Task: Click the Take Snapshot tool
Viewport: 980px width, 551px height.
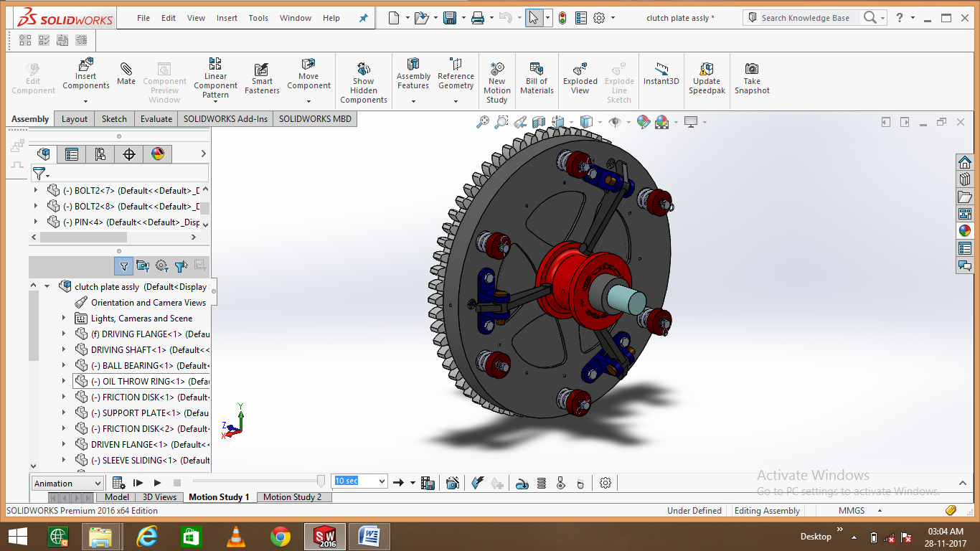Action: (751, 75)
